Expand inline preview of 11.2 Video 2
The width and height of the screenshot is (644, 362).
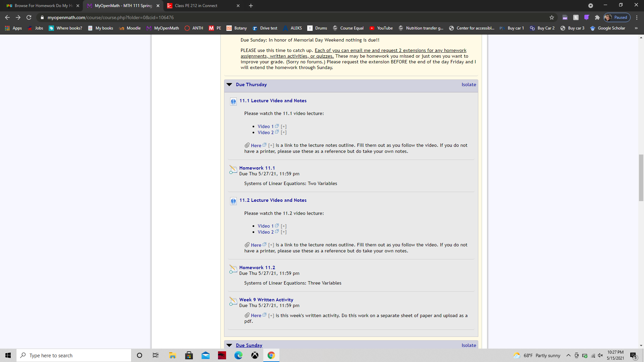[283, 232]
